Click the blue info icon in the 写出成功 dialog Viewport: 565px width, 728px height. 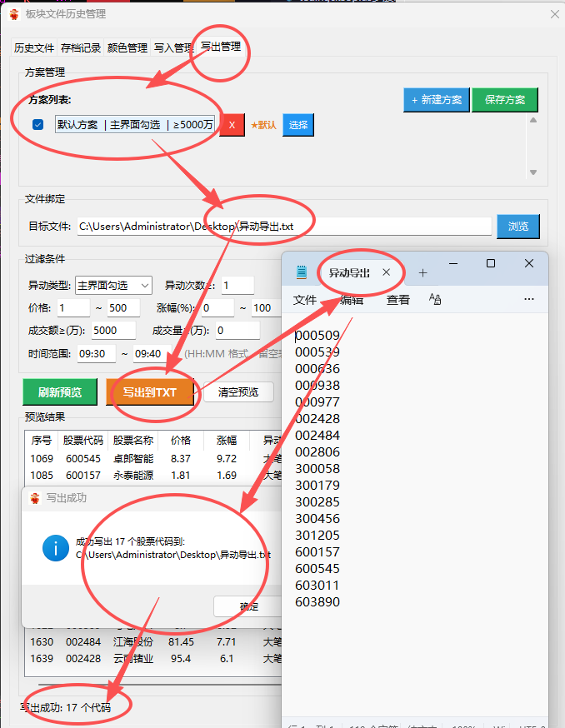coord(56,548)
